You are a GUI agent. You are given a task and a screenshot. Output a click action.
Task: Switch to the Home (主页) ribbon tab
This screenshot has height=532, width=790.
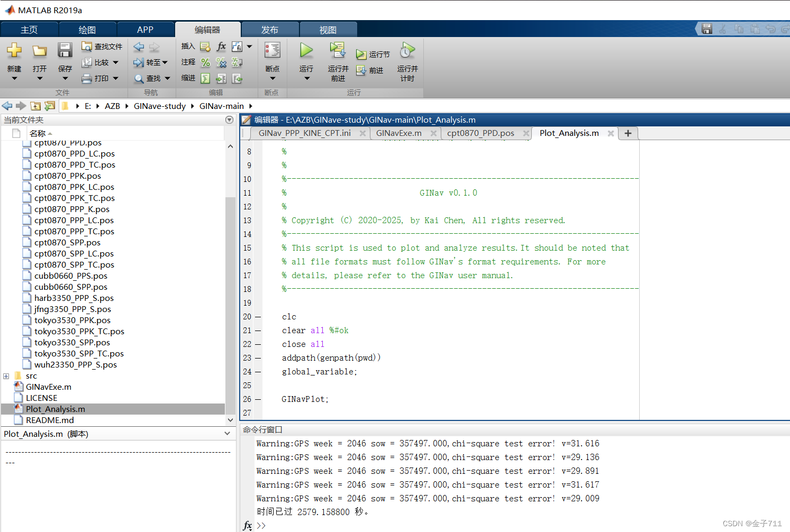click(29, 30)
